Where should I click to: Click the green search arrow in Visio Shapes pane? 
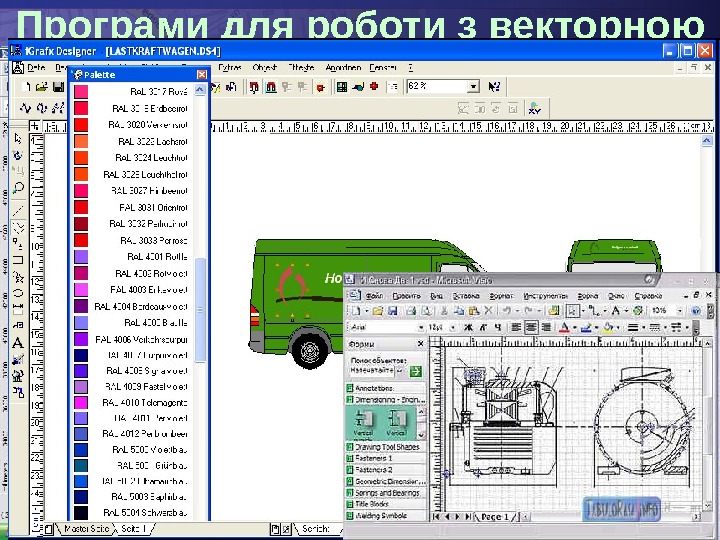click(416, 371)
